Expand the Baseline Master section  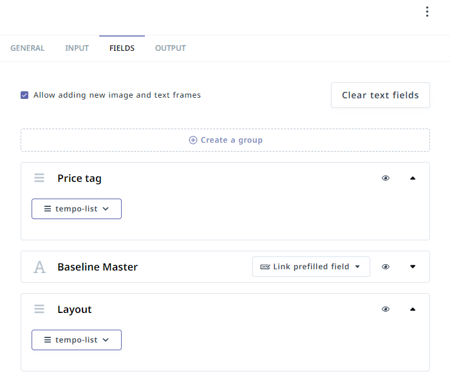tap(413, 267)
